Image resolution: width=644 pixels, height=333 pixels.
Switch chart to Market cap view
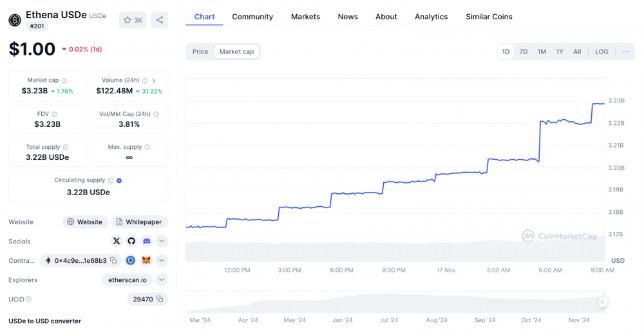236,52
